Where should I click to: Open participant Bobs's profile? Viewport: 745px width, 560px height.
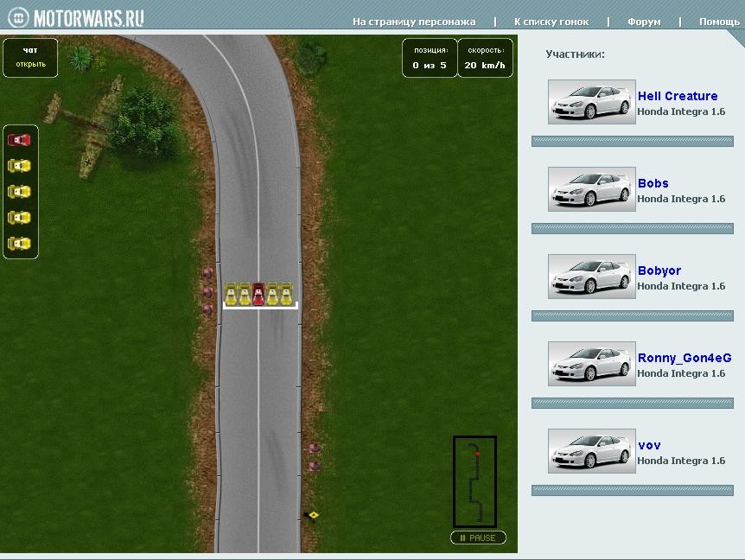point(653,183)
